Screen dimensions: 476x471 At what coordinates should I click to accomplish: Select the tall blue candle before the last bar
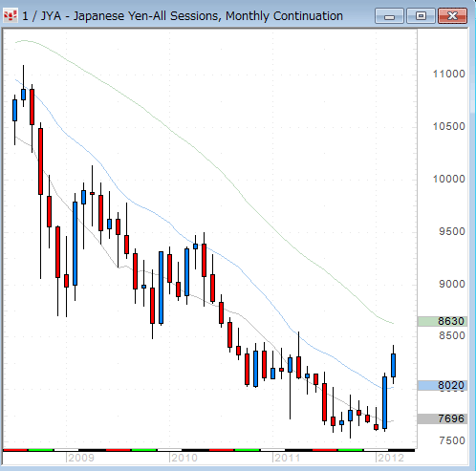(x=385, y=402)
